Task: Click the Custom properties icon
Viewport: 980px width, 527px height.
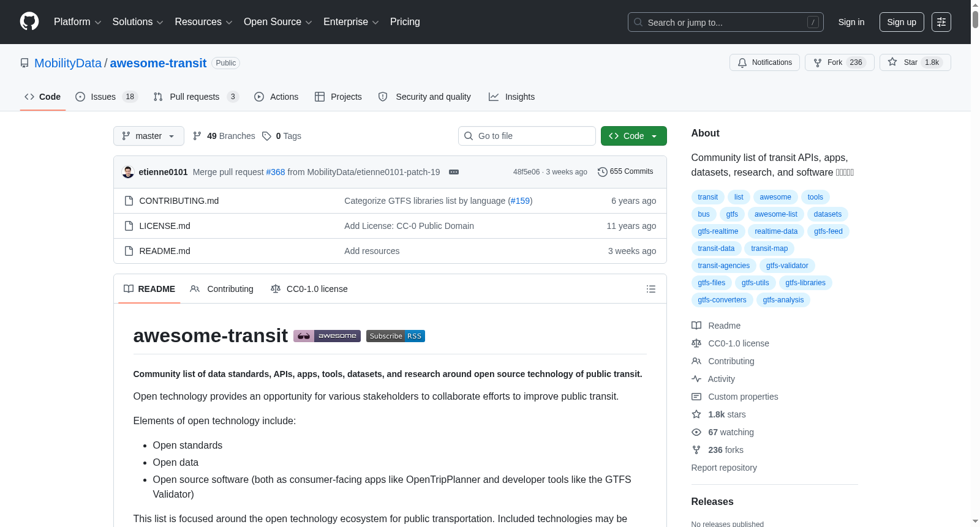Action: [696, 397]
